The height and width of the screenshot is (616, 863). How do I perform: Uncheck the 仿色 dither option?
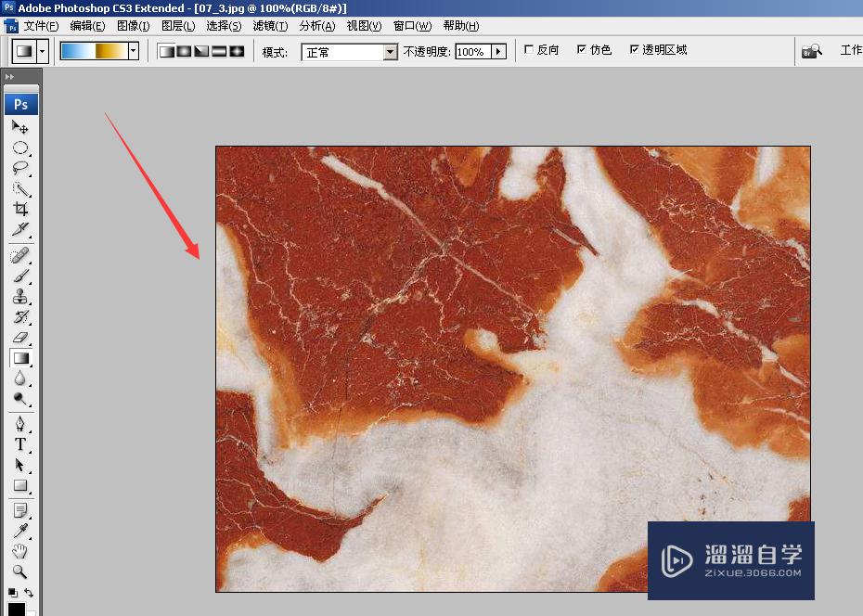[580, 50]
